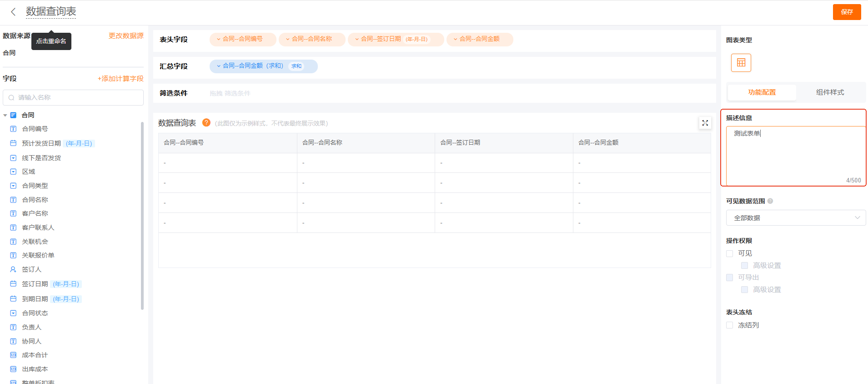Open dropdown on 合同--合同编号 header field
The image size is (868, 384).
[219, 39]
